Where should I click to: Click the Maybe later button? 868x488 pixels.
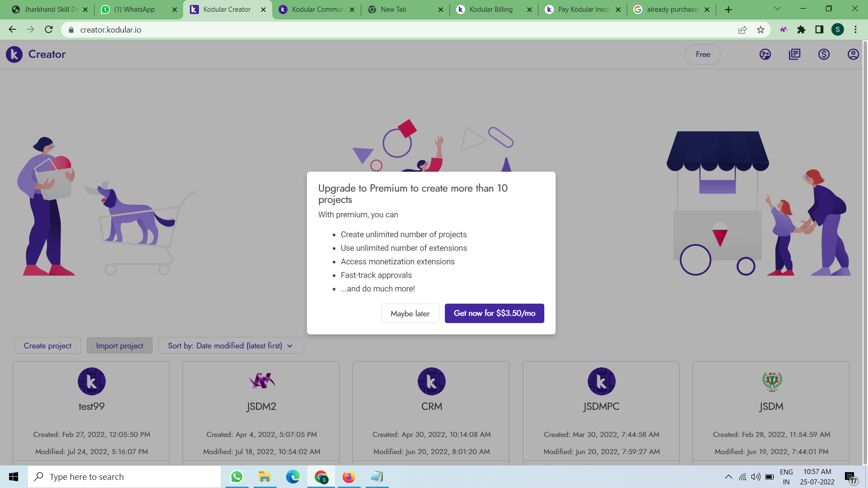pos(410,314)
